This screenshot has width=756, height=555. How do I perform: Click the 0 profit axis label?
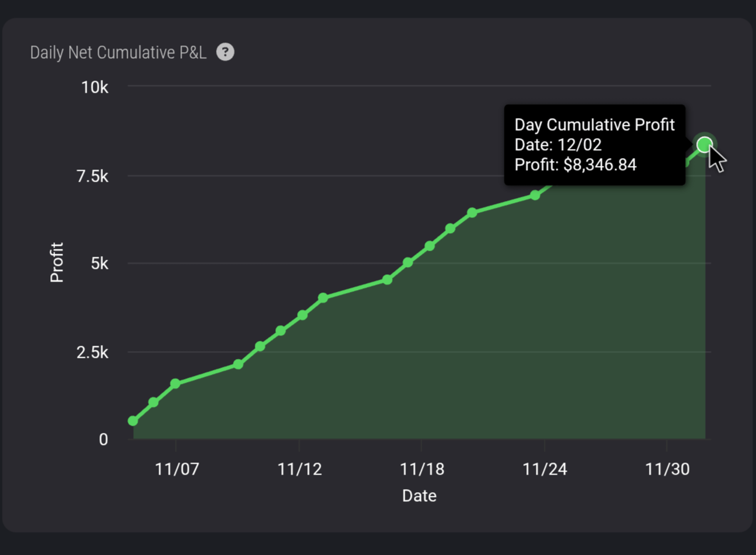(x=103, y=439)
